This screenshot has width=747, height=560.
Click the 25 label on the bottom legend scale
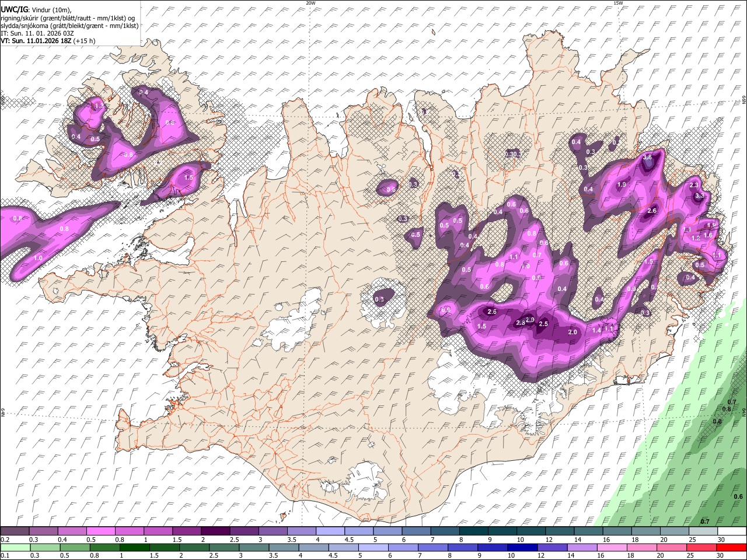click(x=692, y=556)
